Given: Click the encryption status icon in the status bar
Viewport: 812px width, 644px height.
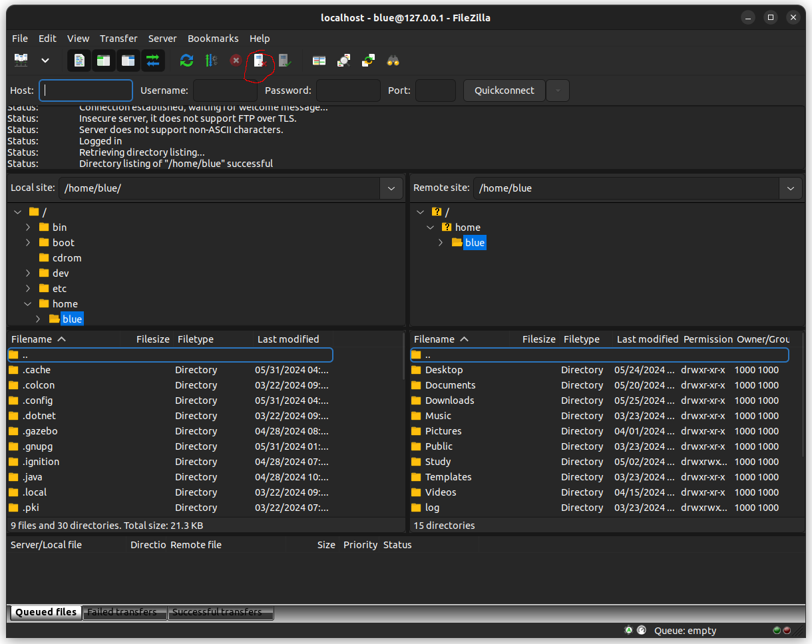Looking at the screenshot, I should (629, 630).
